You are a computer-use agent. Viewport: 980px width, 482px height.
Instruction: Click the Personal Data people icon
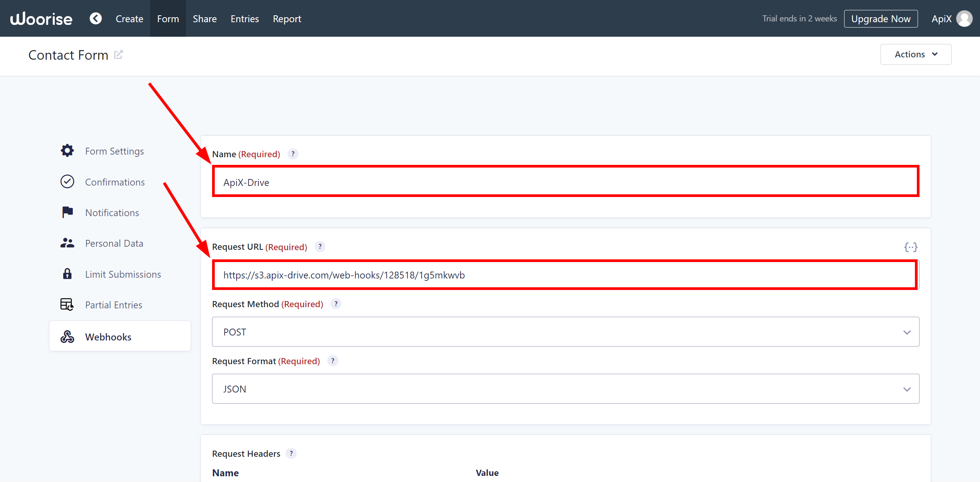67,243
